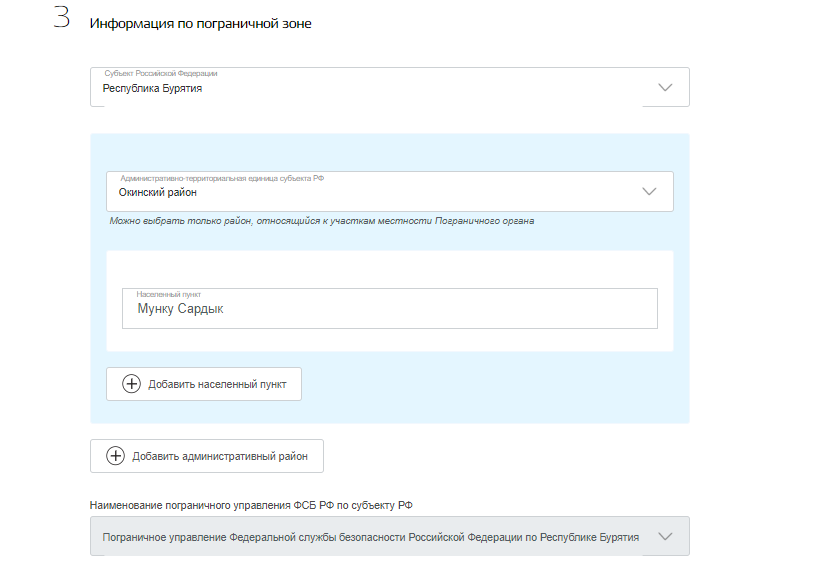Screen dimensions: 821x577
Task: Click the 'Информация по пограничной зоне' heading
Action: [200, 23]
